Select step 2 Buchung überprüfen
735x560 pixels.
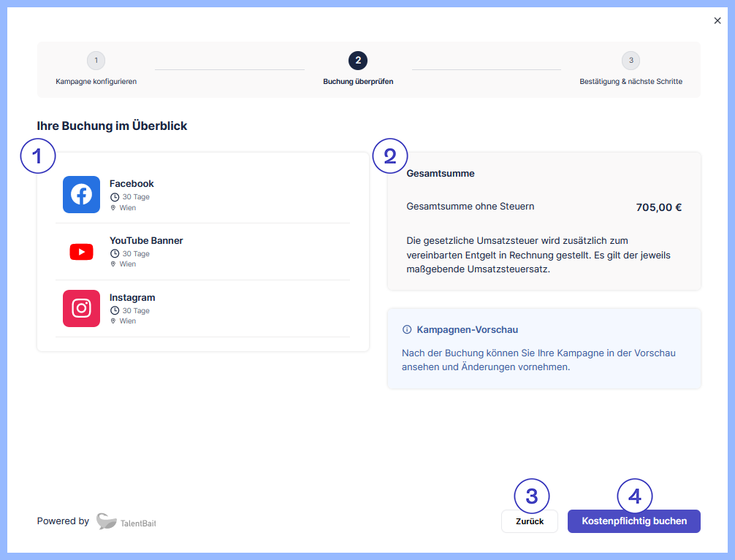[x=358, y=61]
